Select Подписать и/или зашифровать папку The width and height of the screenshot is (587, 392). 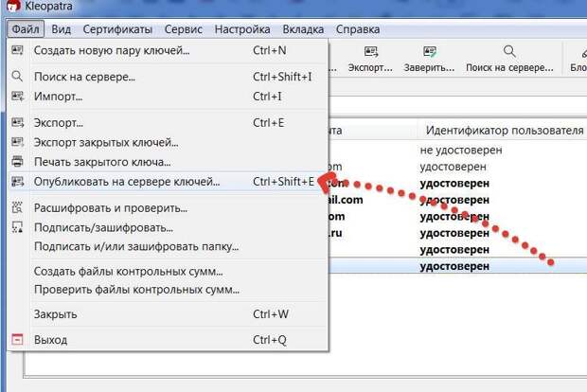coord(168,246)
